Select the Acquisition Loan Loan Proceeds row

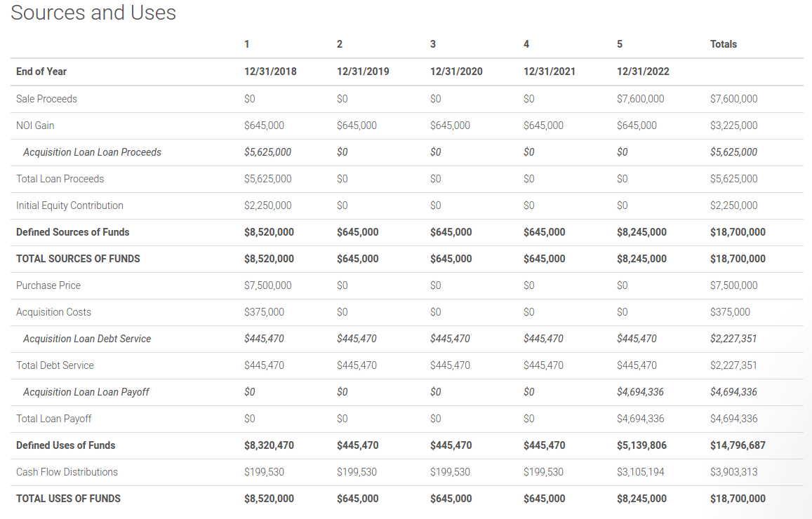(x=92, y=152)
